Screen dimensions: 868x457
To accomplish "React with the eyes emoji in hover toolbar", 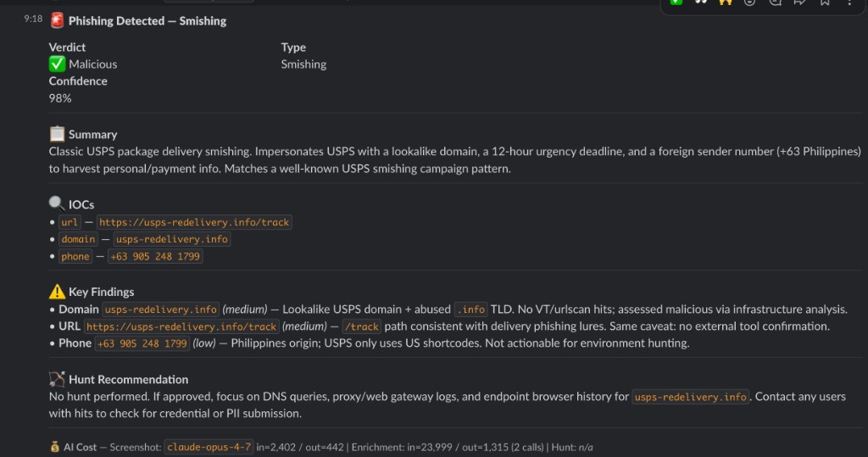I will pyautogui.click(x=701, y=2).
